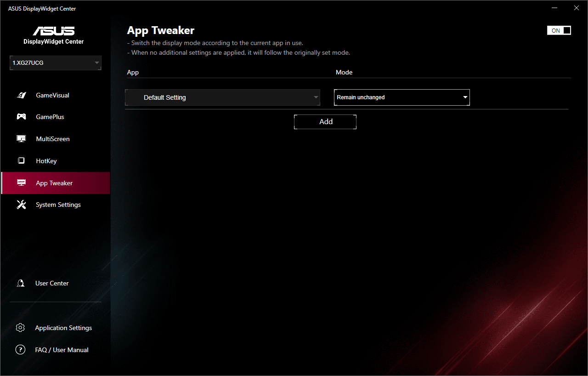Click the Add button
588x376 pixels.
tap(325, 122)
